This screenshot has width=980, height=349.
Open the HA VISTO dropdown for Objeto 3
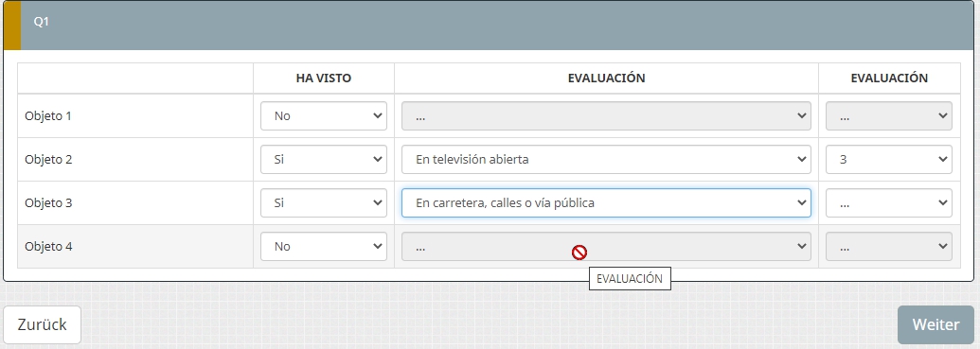point(324,203)
